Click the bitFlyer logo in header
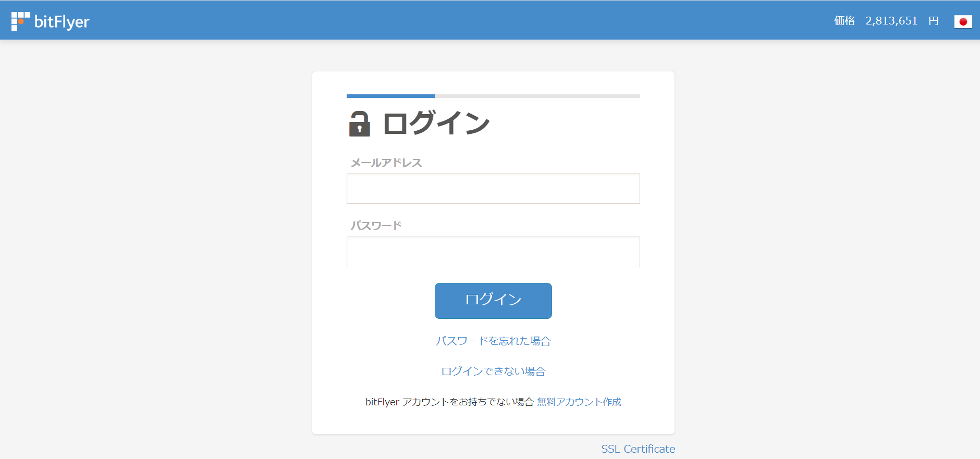This screenshot has height=459, width=980. tap(51, 21)
